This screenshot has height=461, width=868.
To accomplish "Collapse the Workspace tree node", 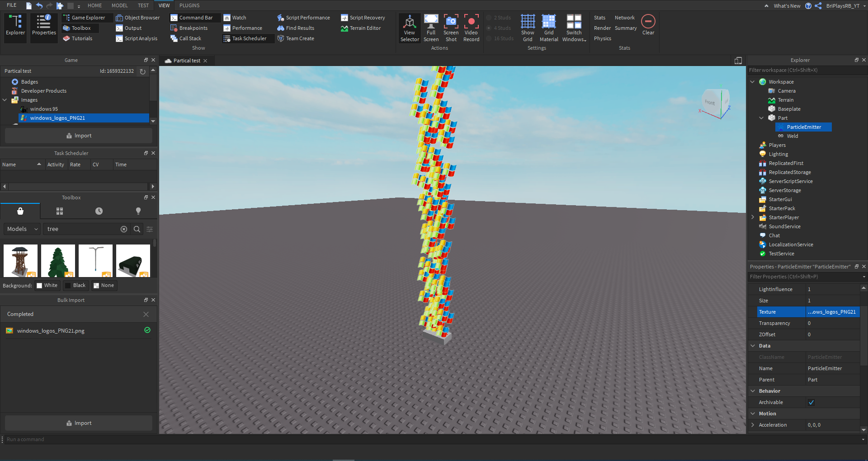I will 752,82.
